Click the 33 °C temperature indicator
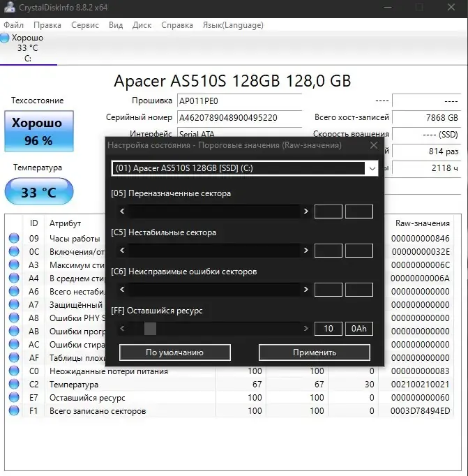Image resolution: width=468 pixels, height=476 pixels. click(39, 191)
